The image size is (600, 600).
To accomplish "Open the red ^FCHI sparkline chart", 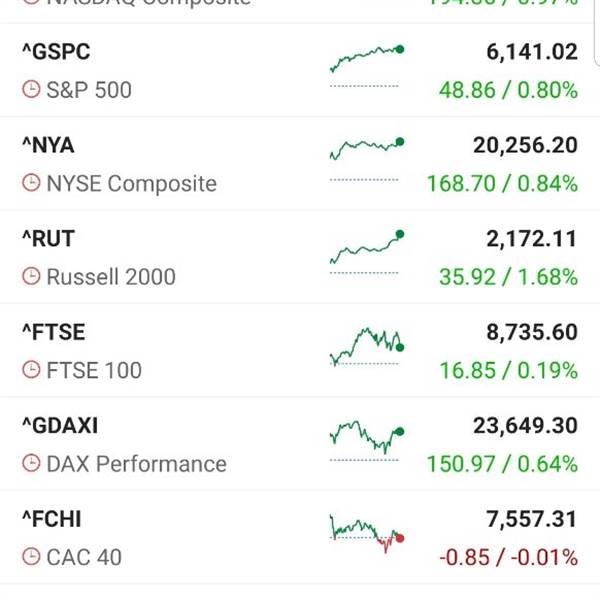I will pyautogui.click(x=367, y=534).
